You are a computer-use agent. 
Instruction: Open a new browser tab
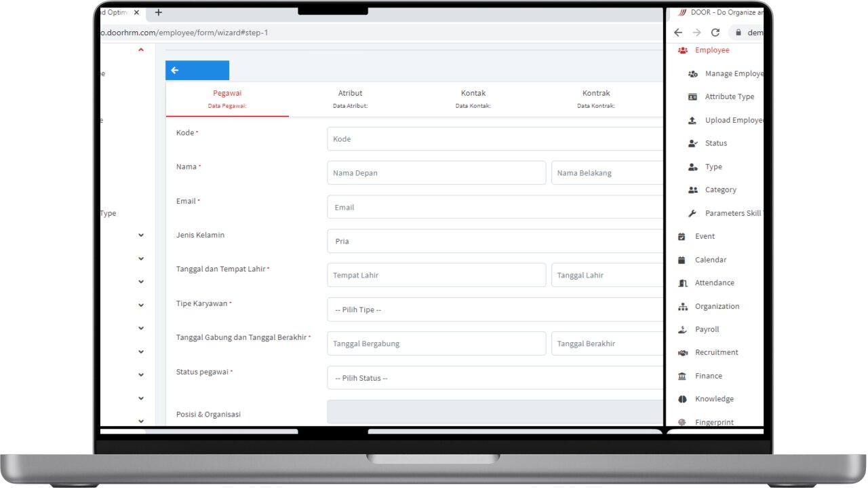[159, 12]
